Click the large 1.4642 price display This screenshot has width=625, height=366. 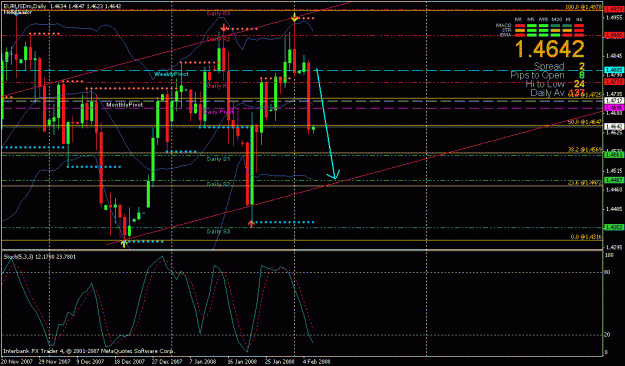549,49
